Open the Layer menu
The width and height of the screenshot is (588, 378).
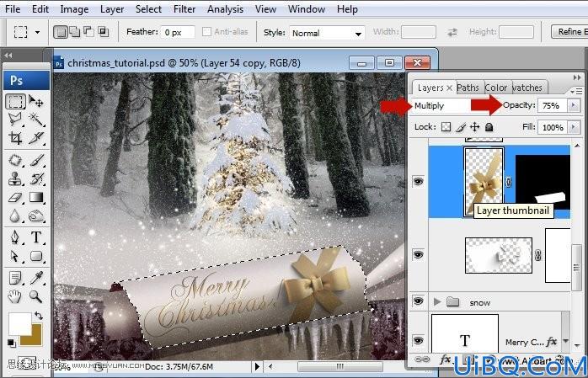112,9
